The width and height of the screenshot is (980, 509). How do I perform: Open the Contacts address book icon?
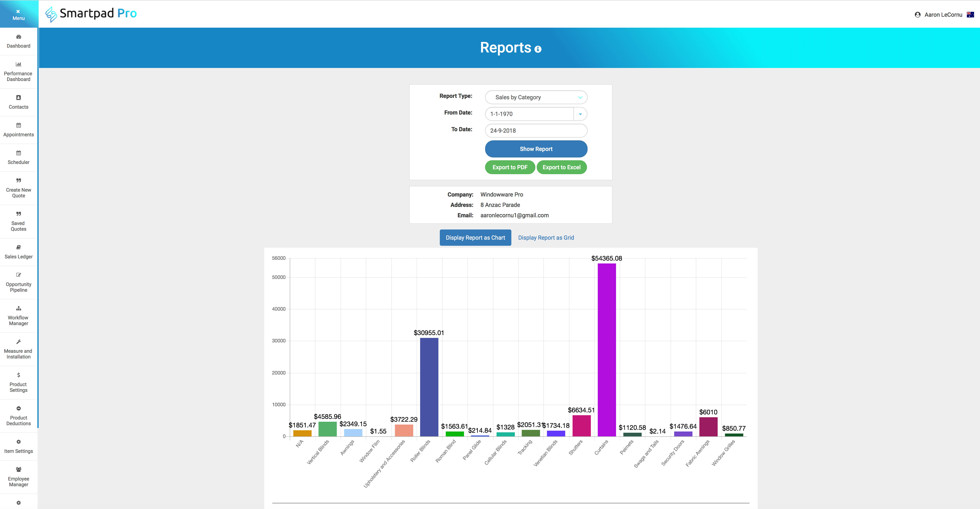coord(18,97)
